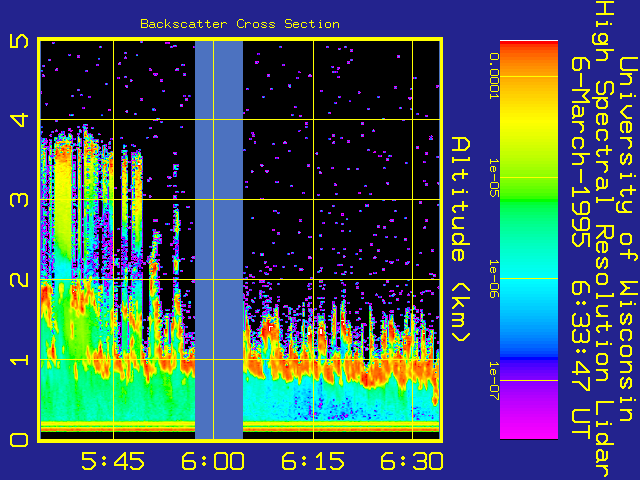Screen dimensions: 640x480
Task: Click the 'Altitude (km)' axis title
Action: (461, 240)
